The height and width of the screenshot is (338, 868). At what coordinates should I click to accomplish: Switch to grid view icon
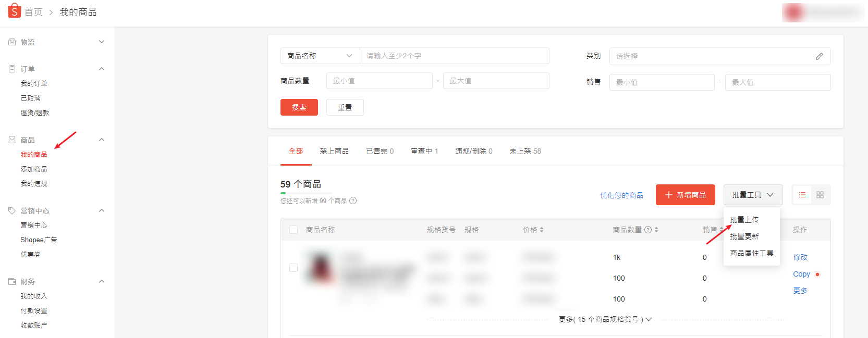tap(820, 195)
